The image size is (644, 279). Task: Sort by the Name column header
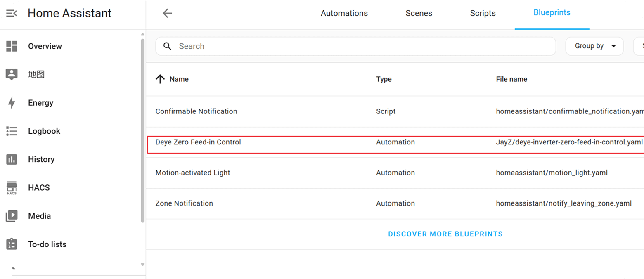pos(179,79)
